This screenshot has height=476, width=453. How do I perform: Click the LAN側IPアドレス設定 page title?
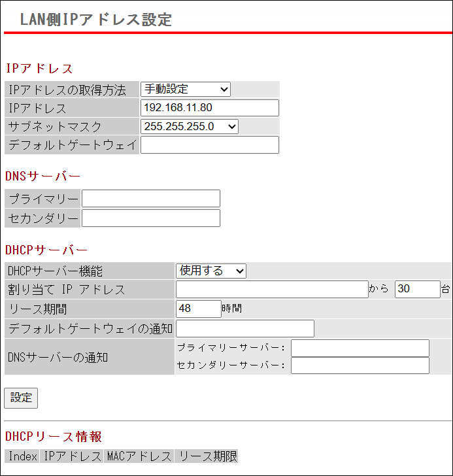coord(96,20)
